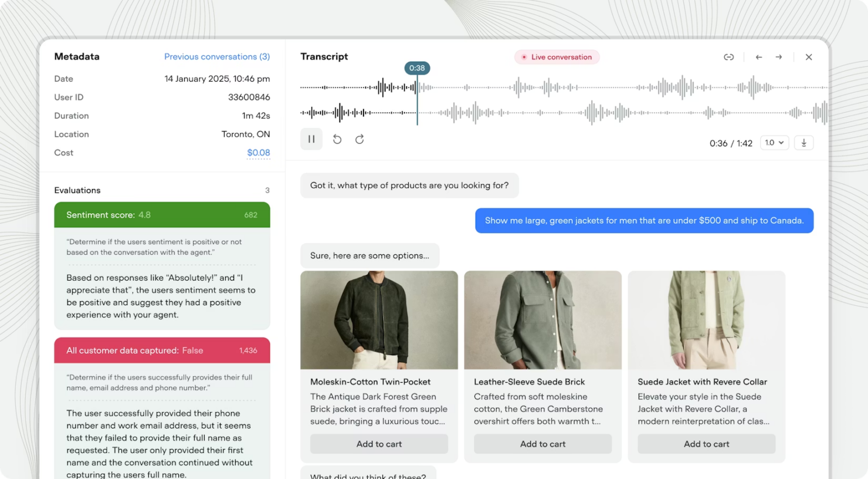Image resolution: width=868 pixels, height=479 pixels.
Task: Download the conversation audio recording
Action: (x=803, y=142)
